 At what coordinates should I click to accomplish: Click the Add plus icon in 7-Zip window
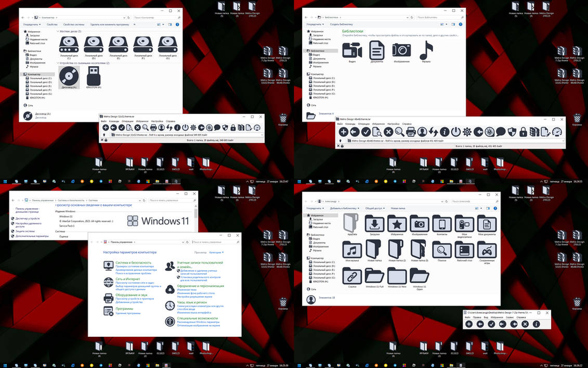(469, 324)
